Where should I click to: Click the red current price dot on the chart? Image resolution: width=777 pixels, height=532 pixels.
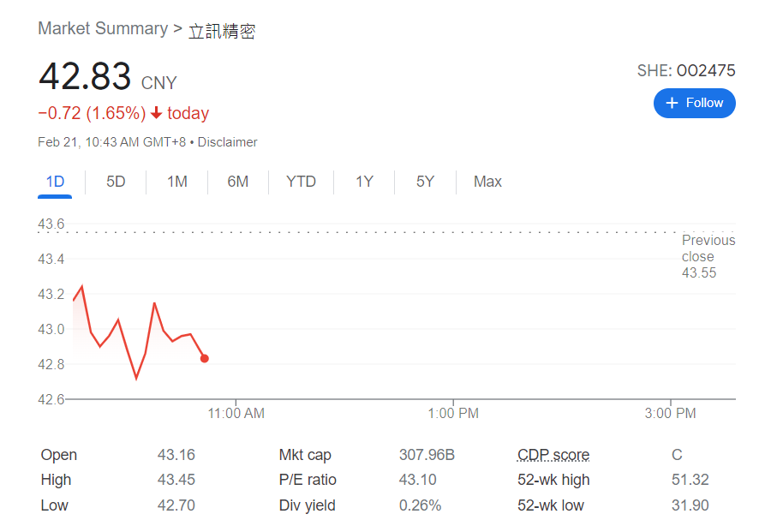(x=204, y=358)
